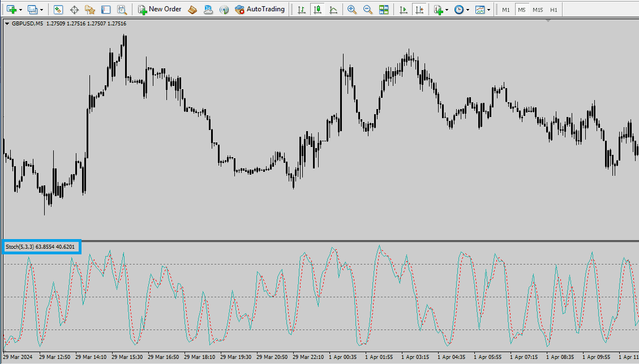
Task: Click the 29 Mar 12:50 time label
Action: pos(54,357)
